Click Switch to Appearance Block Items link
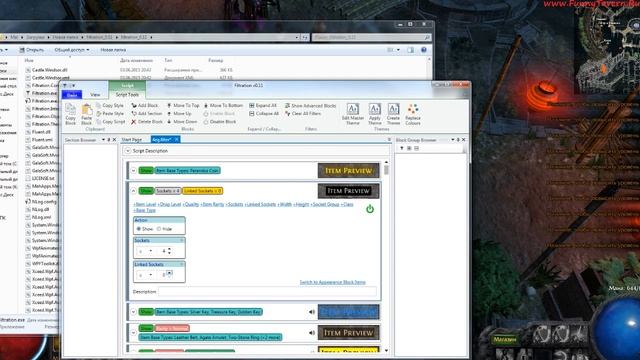This screenshot has height=360, width=640. click(x=332, y=282)
